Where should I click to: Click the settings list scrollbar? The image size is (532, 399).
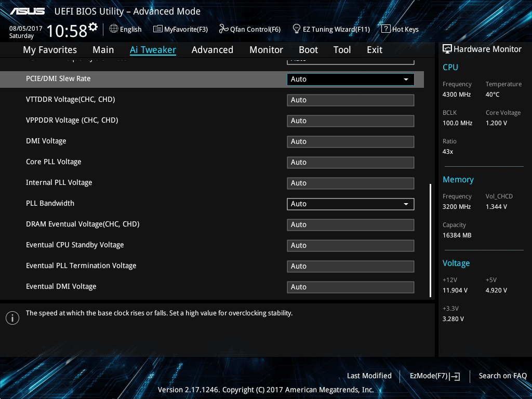tap(430, 241)
